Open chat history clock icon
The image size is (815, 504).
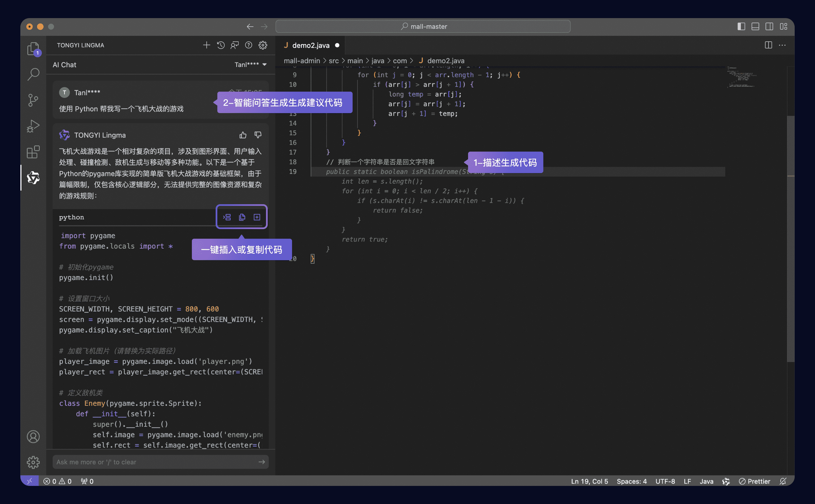point(221,45)
